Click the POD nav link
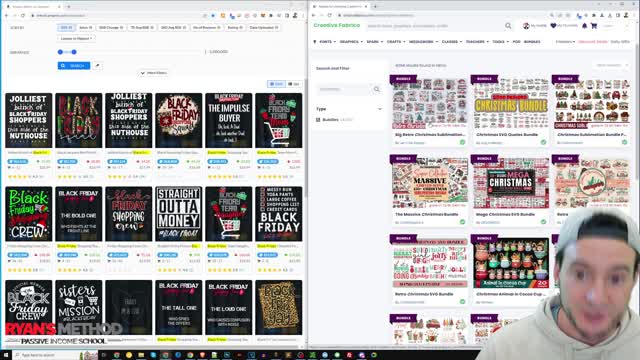The height and width of the screenshot is (360, 640). [516, 42]
